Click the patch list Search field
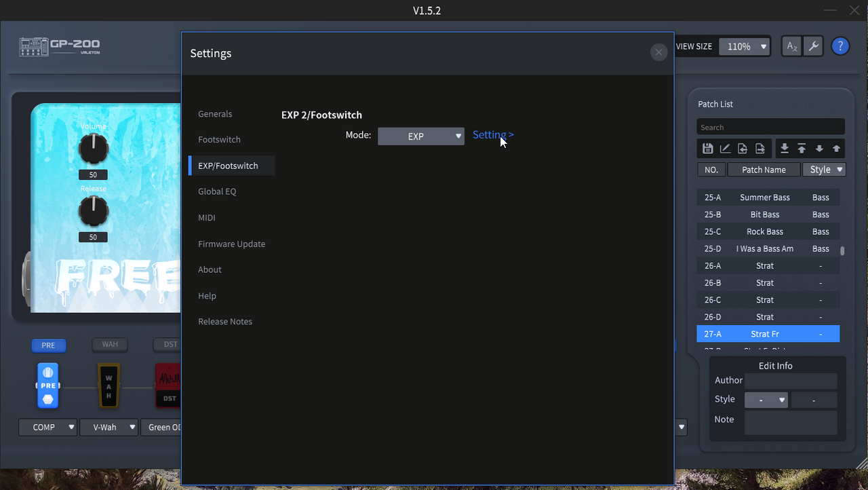This screenshot has height=490, width=868. [771, 127]
